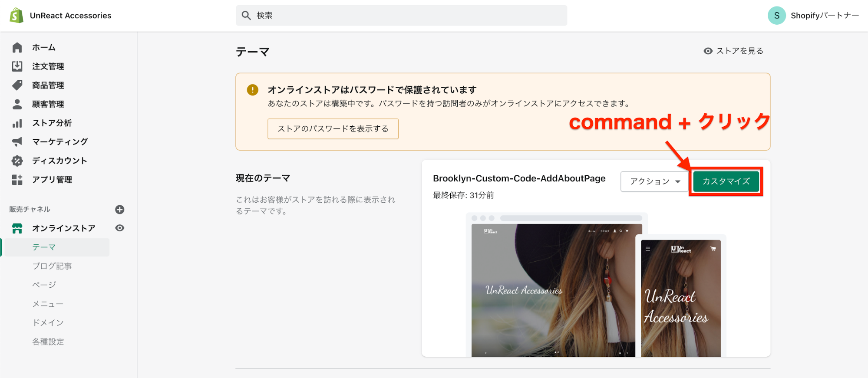868x378 pixels.
Task: Expand the オンラインストア sales channel
Action: (63, 228)
